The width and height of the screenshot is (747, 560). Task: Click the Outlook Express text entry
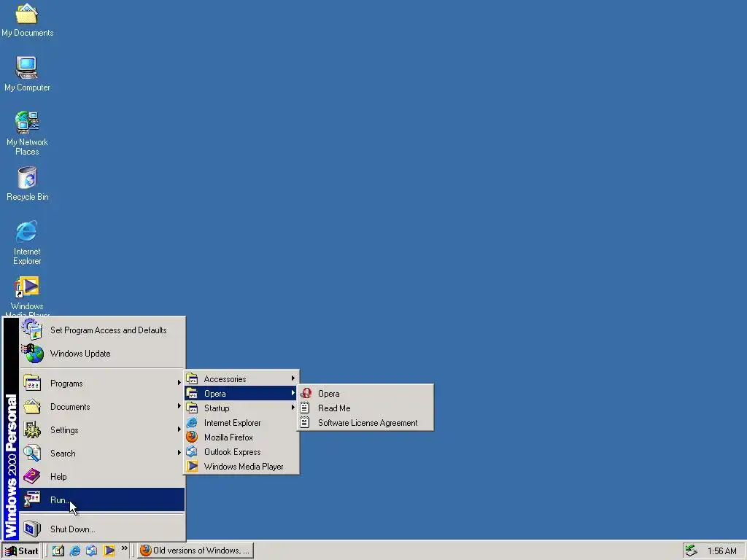[x=233, y=452]
